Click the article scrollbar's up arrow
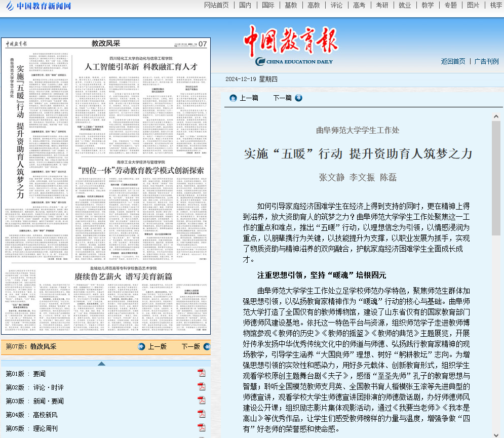 coord(496,117)
